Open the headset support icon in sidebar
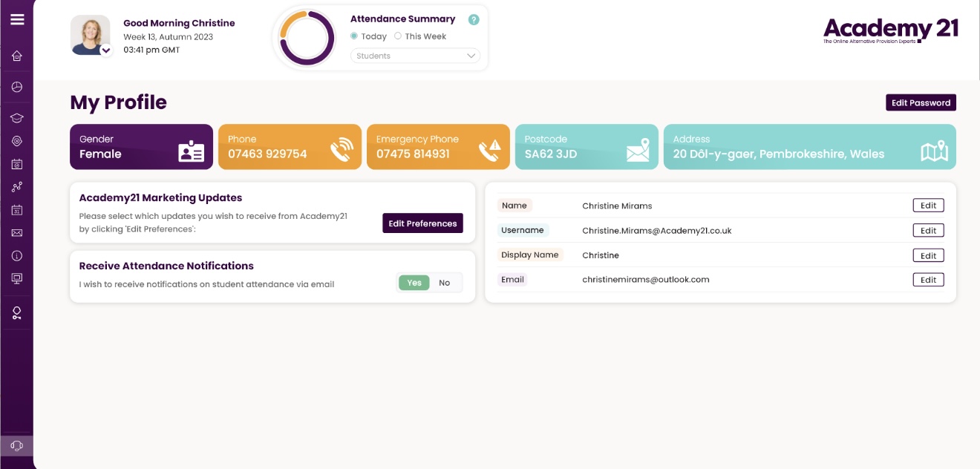The height and width of the screenshot is (469, 980). (x=16, y=445)
